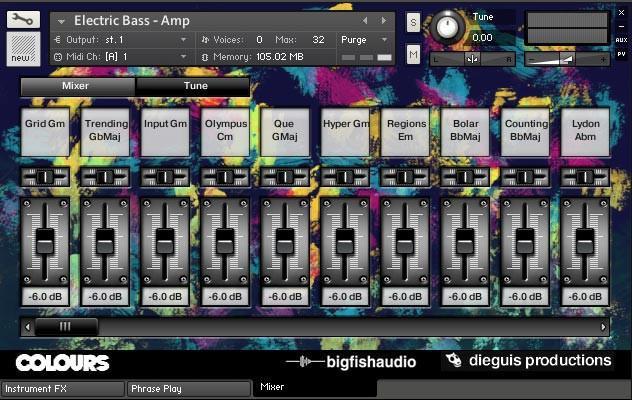Toggle the Solo (S) button
Viewport: 632px width, 400px height.
point(413,22)
